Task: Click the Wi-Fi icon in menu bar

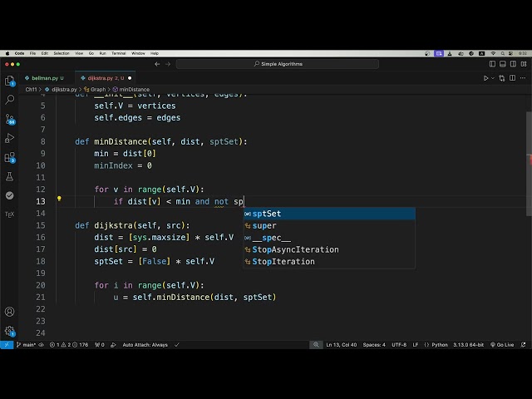Action: pos(493,53)
